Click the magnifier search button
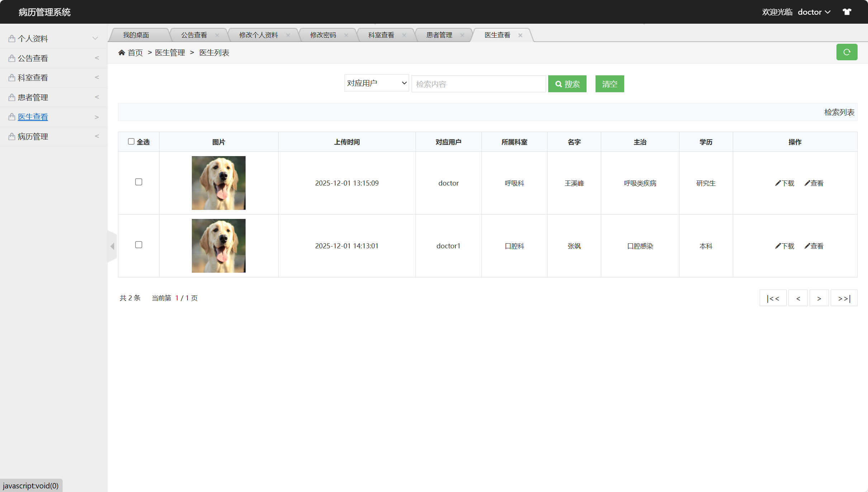 (566, 84)
